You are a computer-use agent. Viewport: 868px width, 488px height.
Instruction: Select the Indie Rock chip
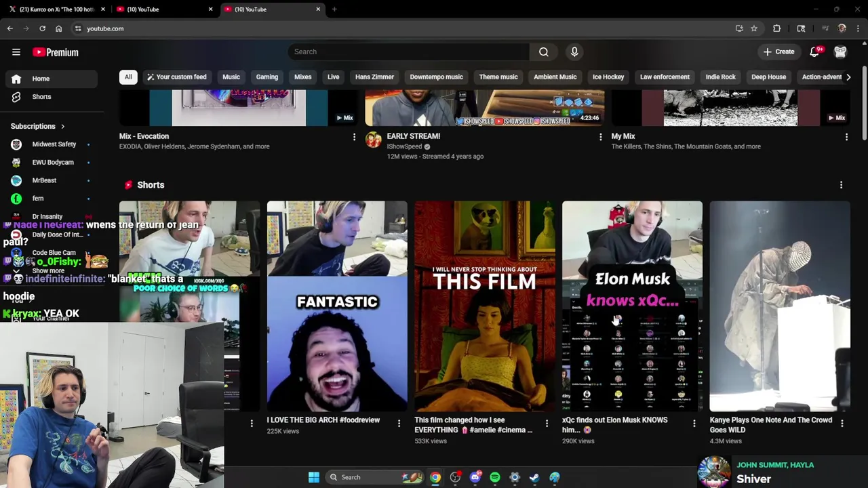pos(720,77)
